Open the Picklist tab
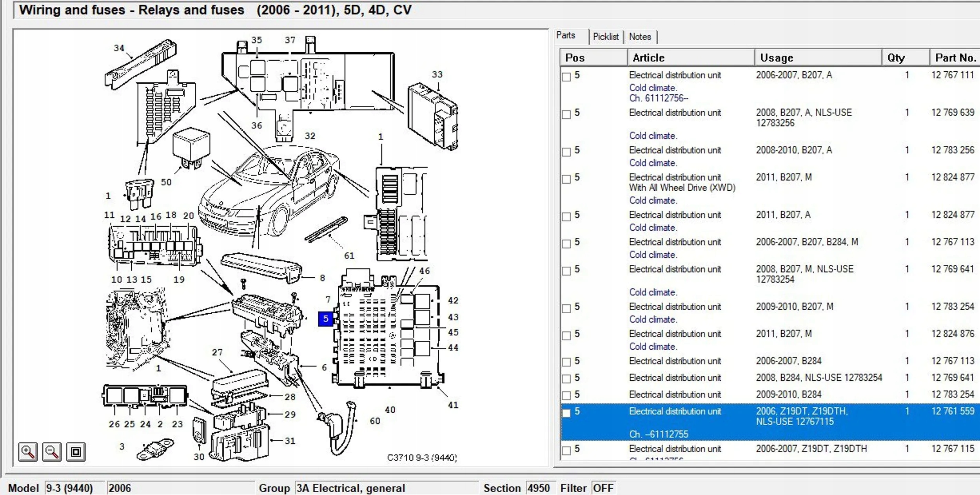 pyautogui.click(x=606, y=37)
